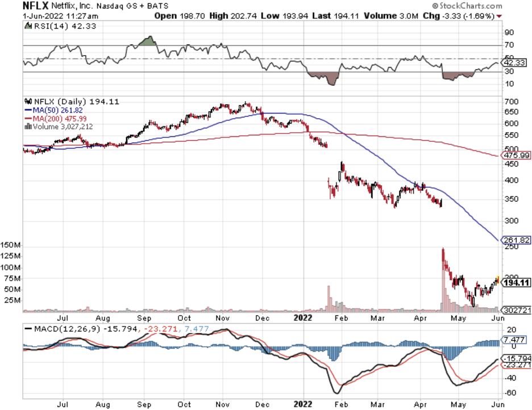Click the volume tag 302721 on axis
Screen dimensions: 532x410
[x=517, y=310]
